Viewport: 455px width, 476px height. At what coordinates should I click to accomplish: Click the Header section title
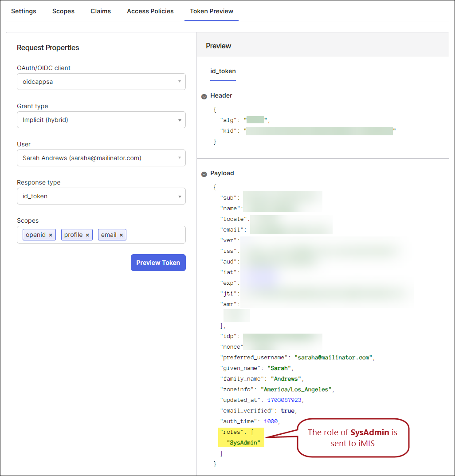click(x=221, y=96)
